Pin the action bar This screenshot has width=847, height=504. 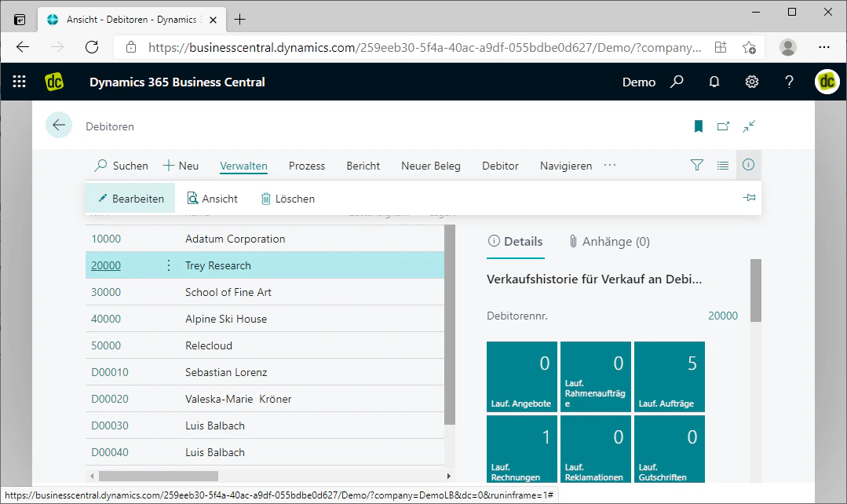coord(749,198)
